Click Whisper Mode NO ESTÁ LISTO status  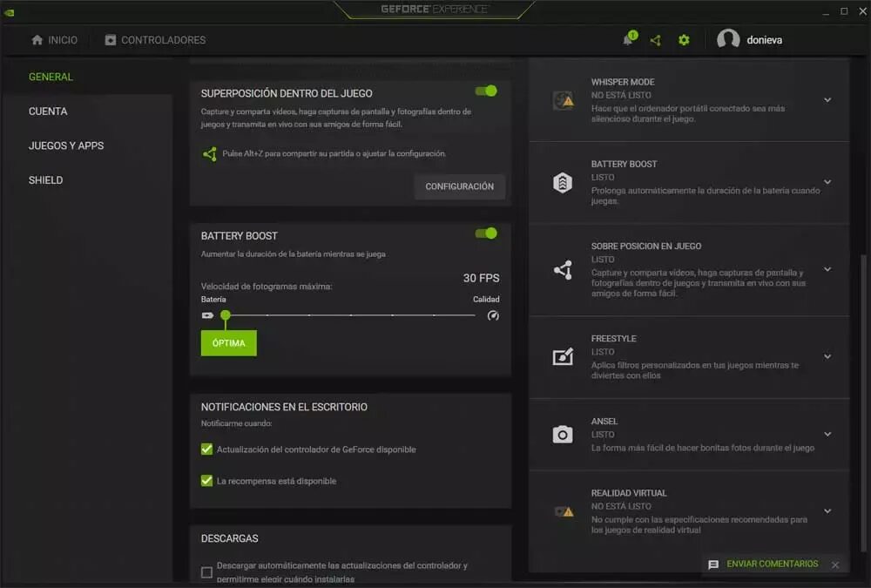[x=621, y=95]
